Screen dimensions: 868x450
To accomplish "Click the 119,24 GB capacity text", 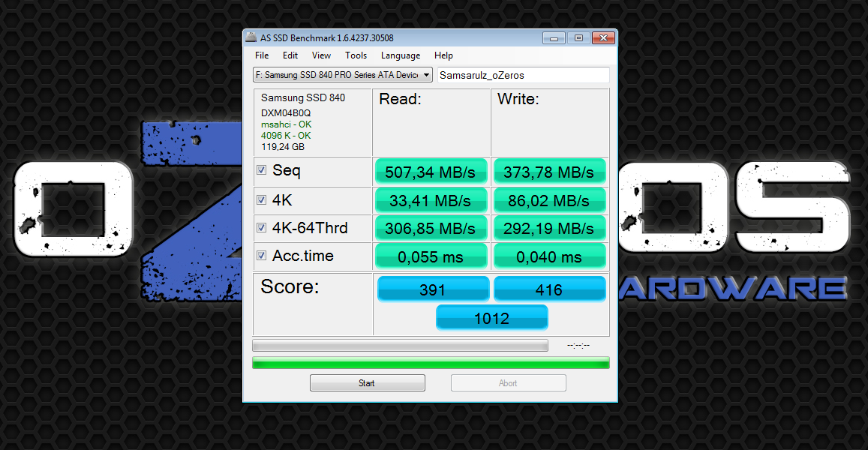I will 283,147.
